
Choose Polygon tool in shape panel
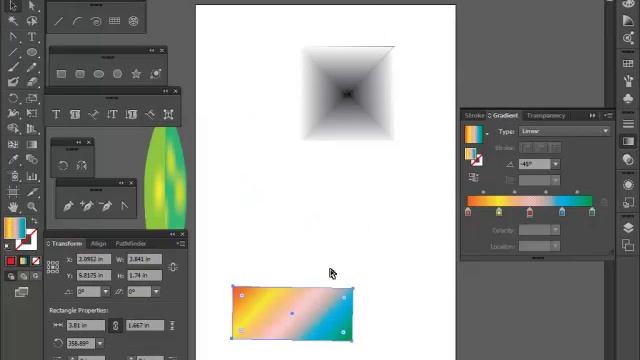(x=118, y=74)
